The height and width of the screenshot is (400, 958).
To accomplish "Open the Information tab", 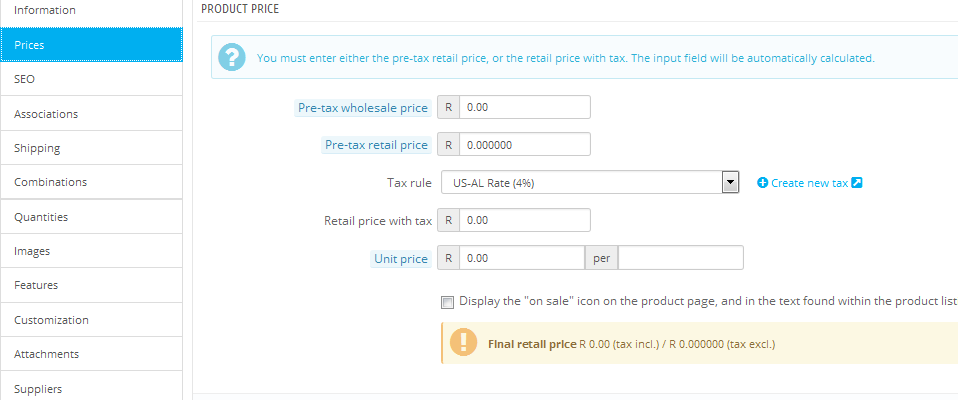I will pyautogui.click(x=91, y=10).
